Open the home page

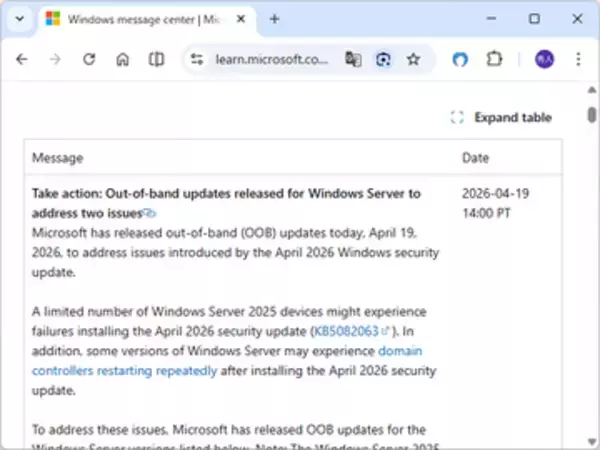[x=122, y=59]
